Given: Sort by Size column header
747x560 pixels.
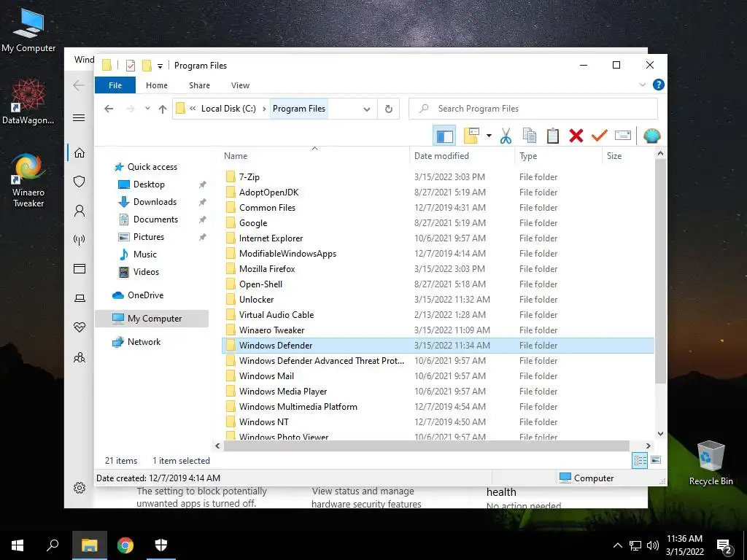Looking at the screenshot, I should click(628, 156).
